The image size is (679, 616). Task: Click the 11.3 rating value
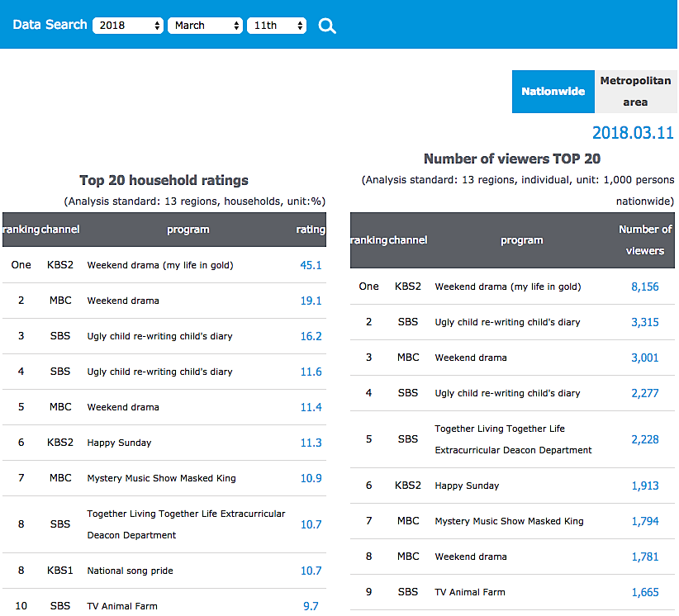pos(311,443)
